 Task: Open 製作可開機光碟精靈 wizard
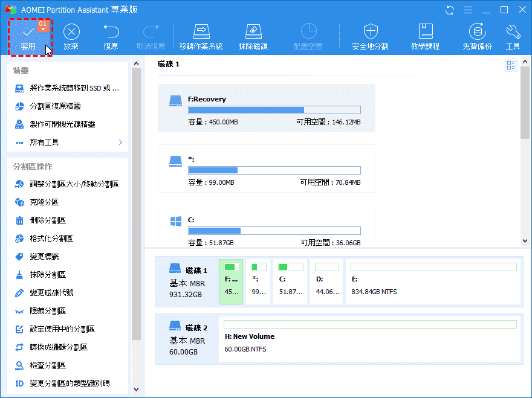[67, 124]
